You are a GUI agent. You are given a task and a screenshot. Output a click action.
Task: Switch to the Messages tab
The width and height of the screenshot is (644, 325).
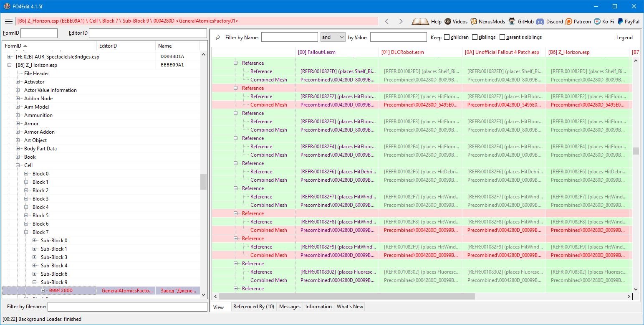click(x=290, y=307)
